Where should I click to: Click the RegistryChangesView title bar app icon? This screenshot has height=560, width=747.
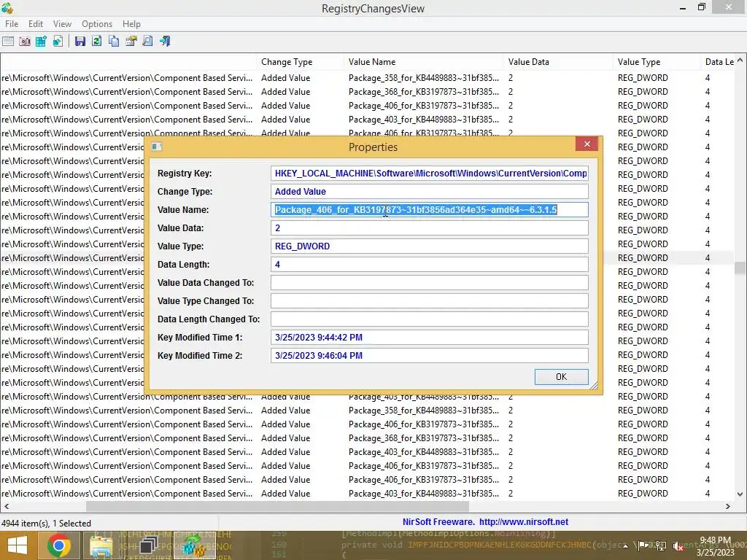coord(7,7)
